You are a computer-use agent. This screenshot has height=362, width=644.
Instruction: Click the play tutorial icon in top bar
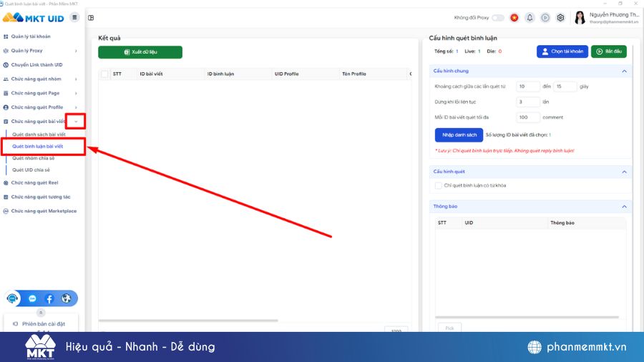[x=545, y=18]
